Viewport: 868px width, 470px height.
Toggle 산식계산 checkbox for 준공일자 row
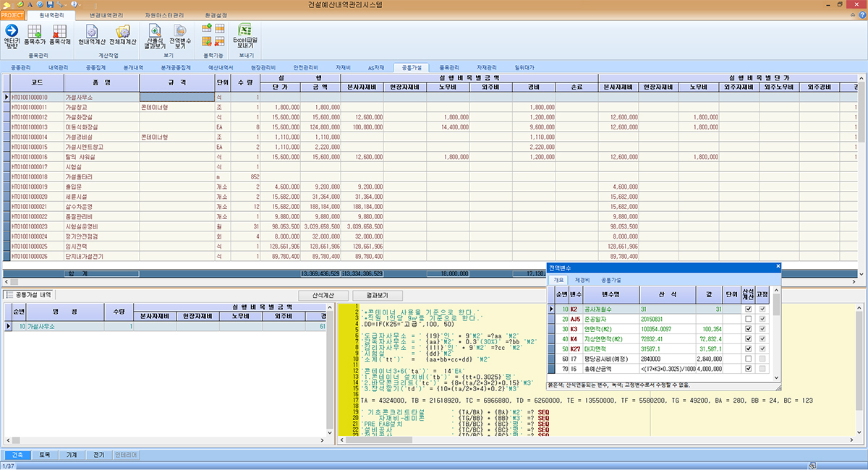(x=749, y=319)
